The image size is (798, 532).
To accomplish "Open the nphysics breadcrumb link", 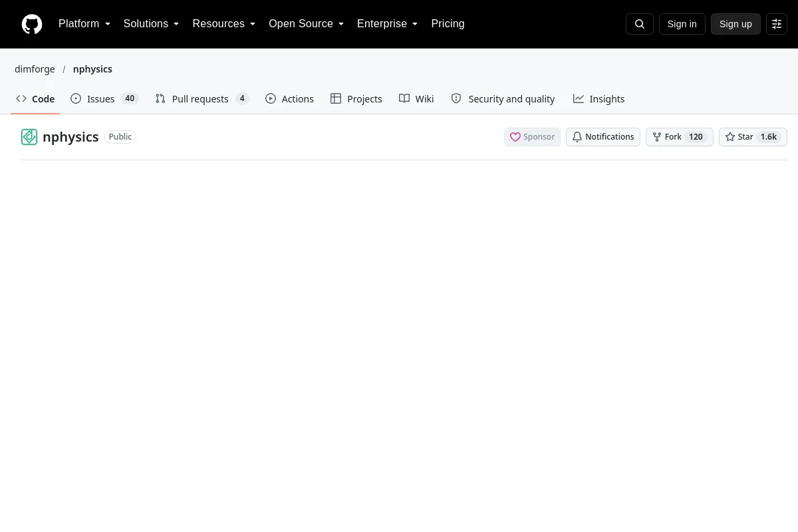I will (x=92, y=69).
